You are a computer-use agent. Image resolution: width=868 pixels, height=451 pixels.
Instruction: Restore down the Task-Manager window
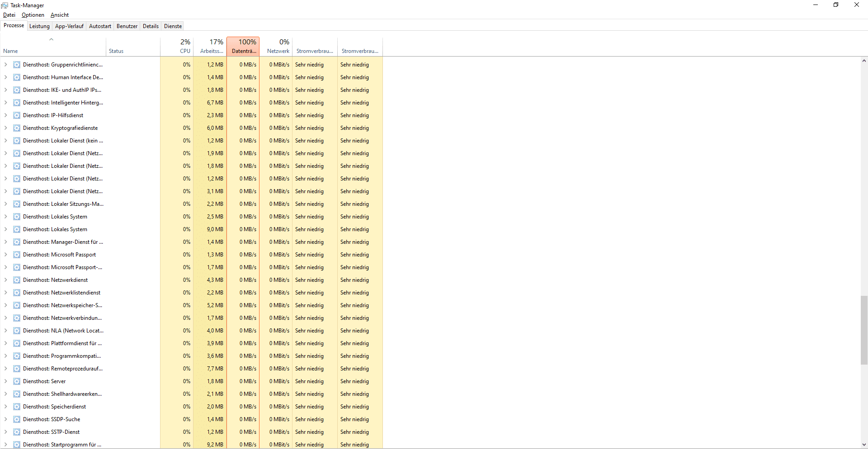point(836,5)
